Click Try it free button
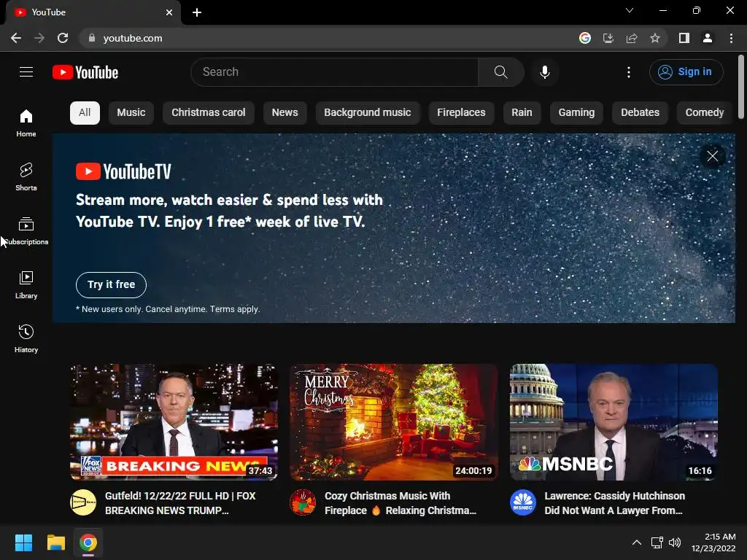 tap(111, 285)
